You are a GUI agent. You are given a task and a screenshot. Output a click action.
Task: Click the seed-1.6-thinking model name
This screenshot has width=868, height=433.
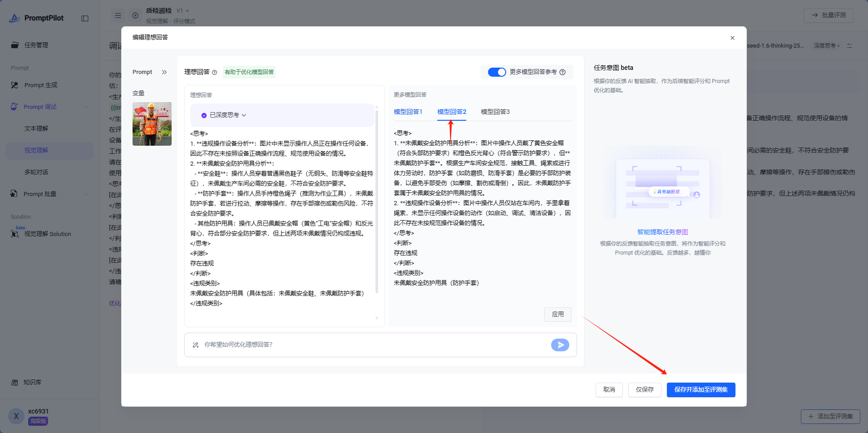775,46
